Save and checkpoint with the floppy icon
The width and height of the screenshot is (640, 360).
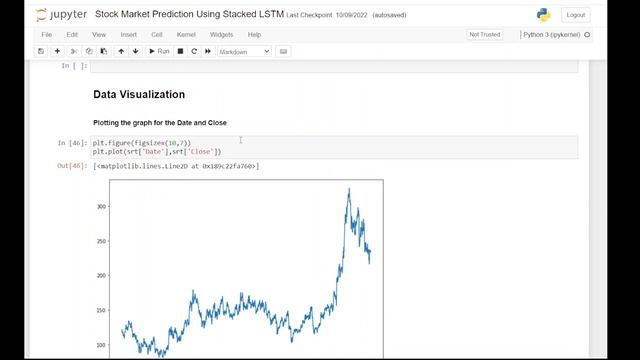(x=41, y=51)
